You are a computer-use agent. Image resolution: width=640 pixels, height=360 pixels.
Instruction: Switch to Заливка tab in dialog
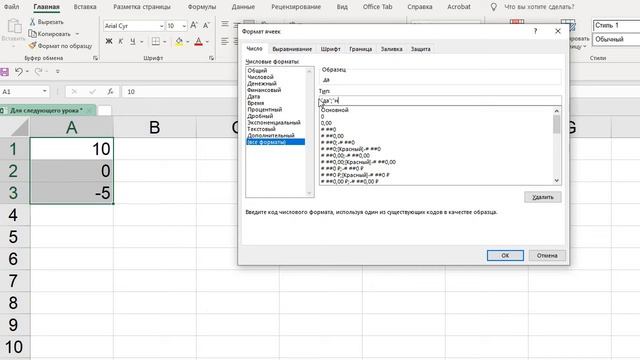(x=391, y=49)
